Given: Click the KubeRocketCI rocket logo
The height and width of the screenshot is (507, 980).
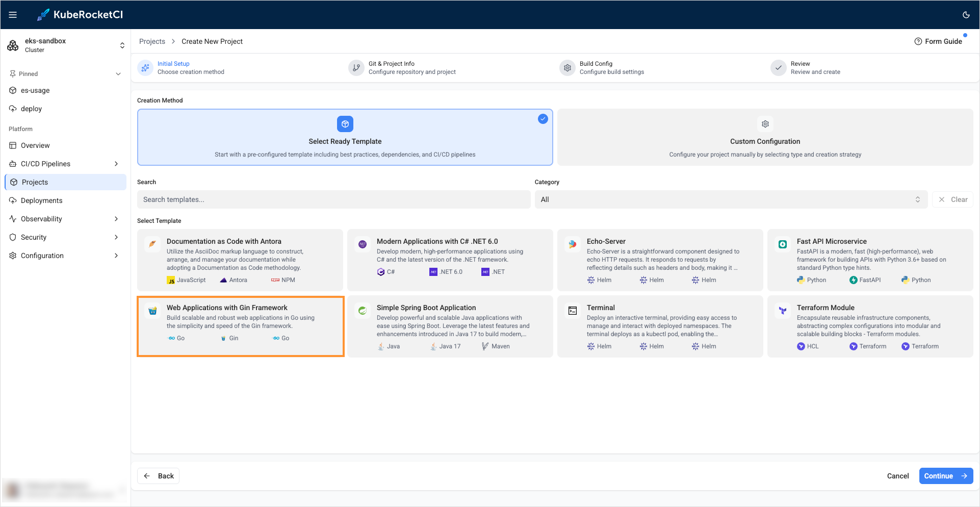Looking at the screenshot, I should tap(43, 14).
